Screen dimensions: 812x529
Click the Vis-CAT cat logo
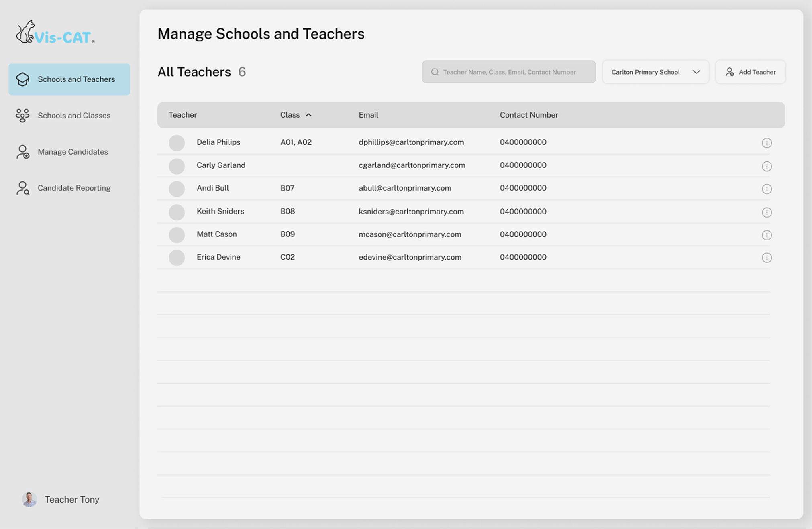click(26, 32)
